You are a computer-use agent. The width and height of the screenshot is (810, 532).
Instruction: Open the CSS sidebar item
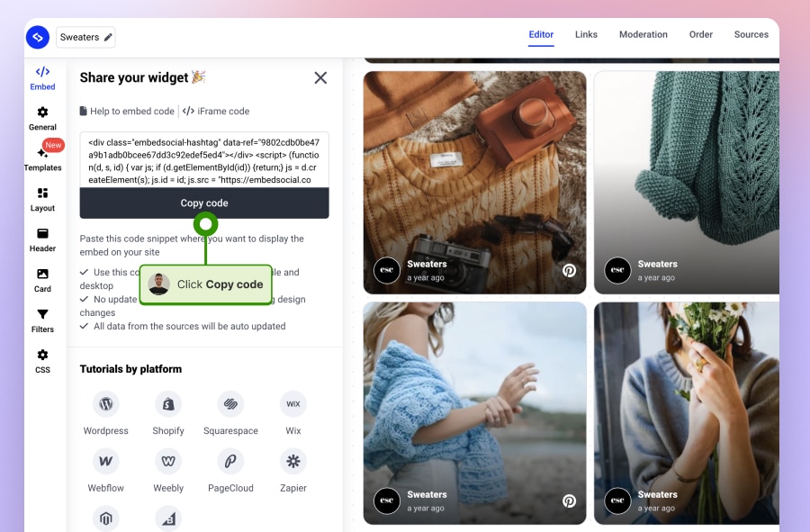(42, 361)
